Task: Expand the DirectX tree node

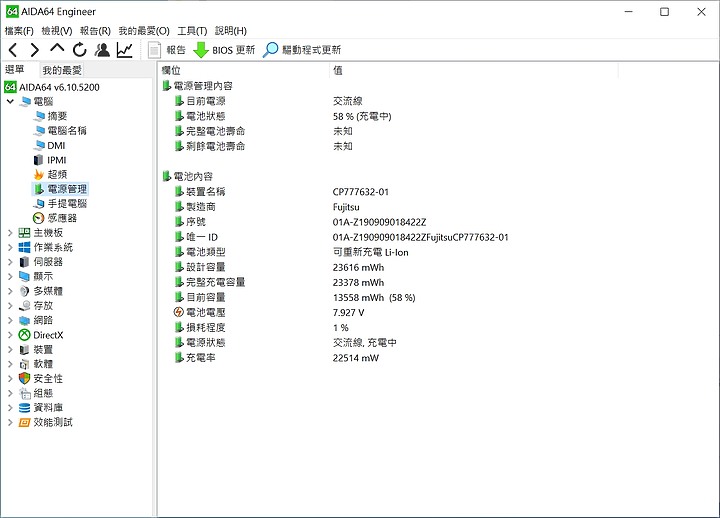Action: click(x=10, y=335)
